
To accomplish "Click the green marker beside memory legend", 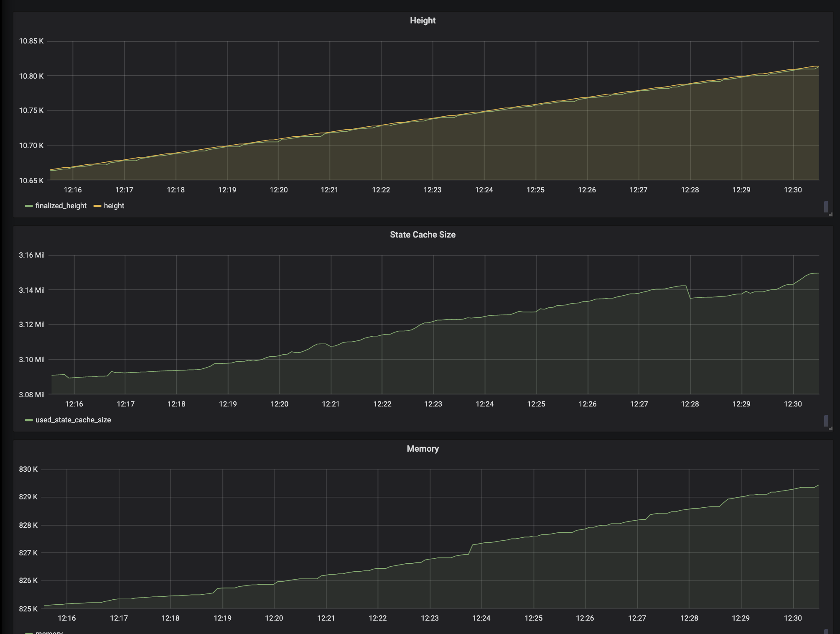I will point(28,633).
